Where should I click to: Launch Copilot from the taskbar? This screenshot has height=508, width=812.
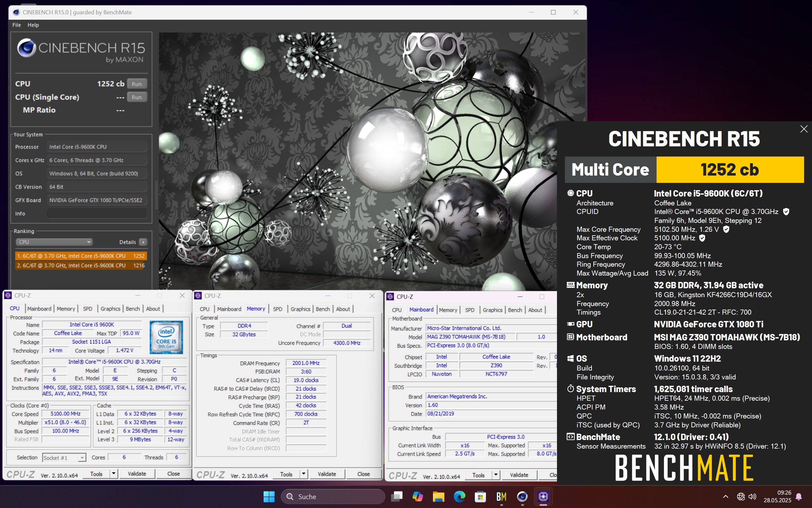pyautogui.click(x=418, y=496)
